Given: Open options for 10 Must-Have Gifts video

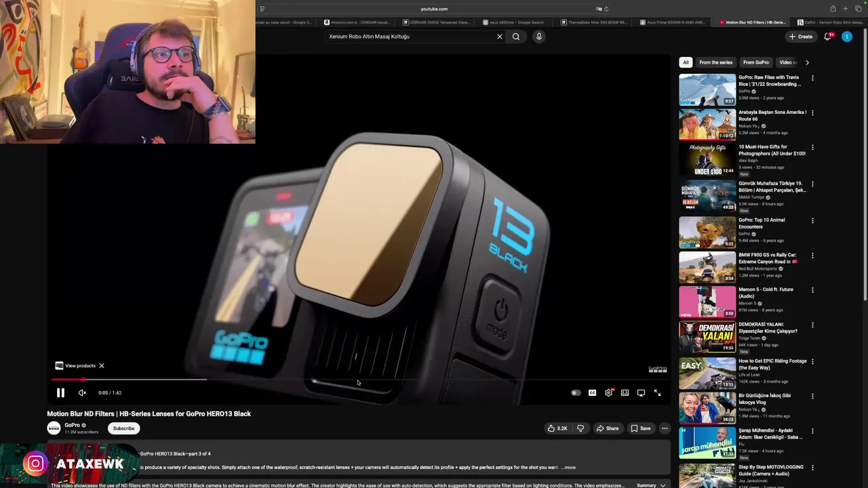Looking at the screenshot, I should point(812,147).
